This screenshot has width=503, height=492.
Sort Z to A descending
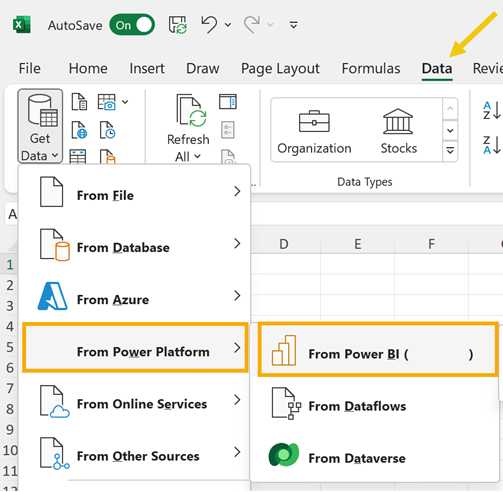pyautogui.click(x=492, y=145)
